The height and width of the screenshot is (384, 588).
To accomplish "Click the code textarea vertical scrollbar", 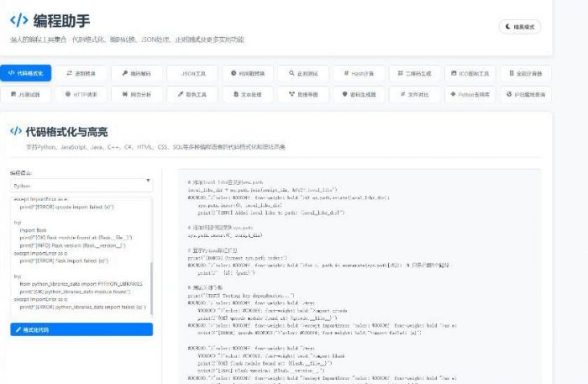I will 150,286.
